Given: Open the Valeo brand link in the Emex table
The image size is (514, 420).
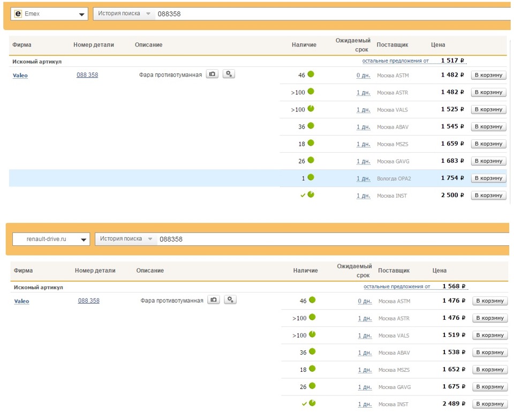Looking at the screenshot, I should tap(20, 76).
